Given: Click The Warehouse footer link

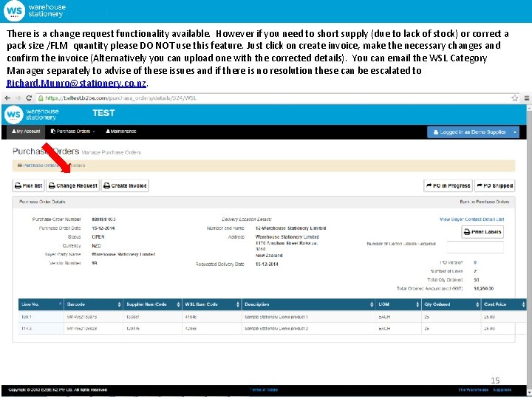Looking at the screenshot, I should click(x=473, y=390).
